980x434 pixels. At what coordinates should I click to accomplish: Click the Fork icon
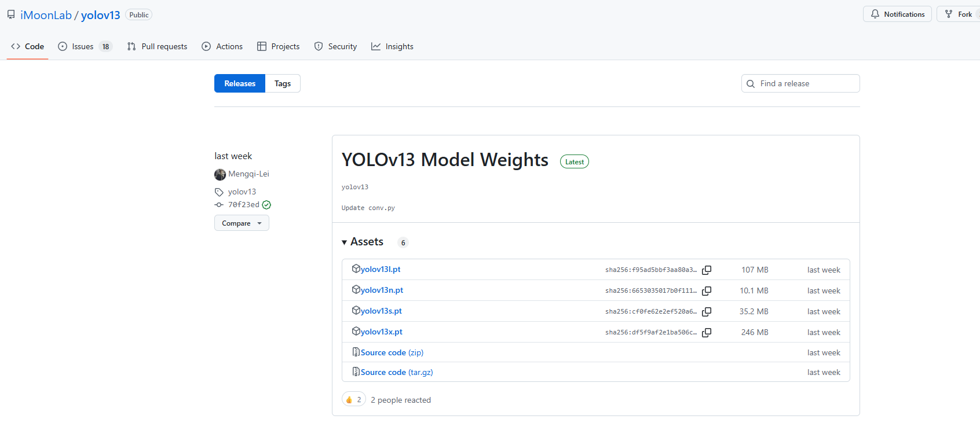(949, 14)
